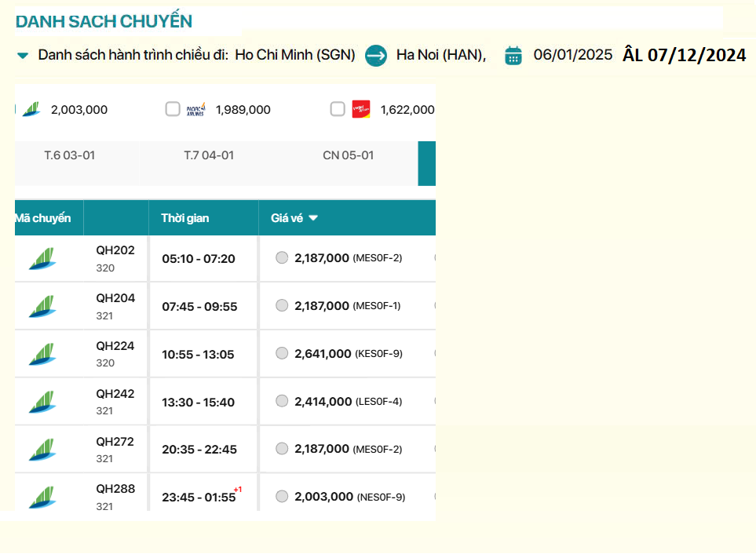Expand the chevron beside Danh sách hành trình
756x554 pixels.
pyautogui.click(x=23, y=56)
